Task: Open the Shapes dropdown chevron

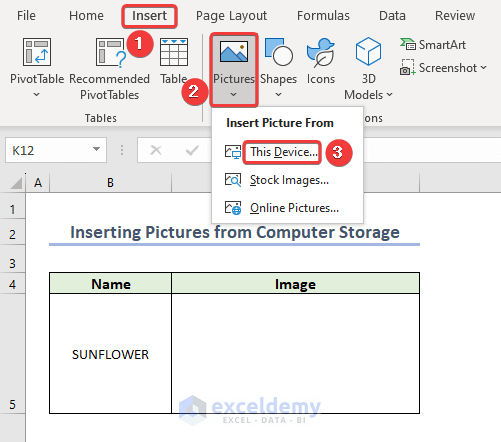Action: pyautogui.click(x=279, y=95)
